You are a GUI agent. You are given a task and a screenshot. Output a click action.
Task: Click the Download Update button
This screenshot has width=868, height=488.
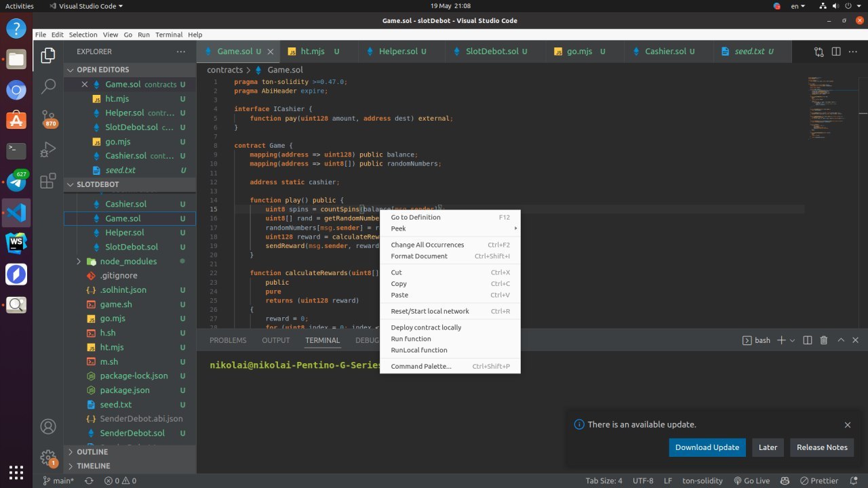(707, 447)
